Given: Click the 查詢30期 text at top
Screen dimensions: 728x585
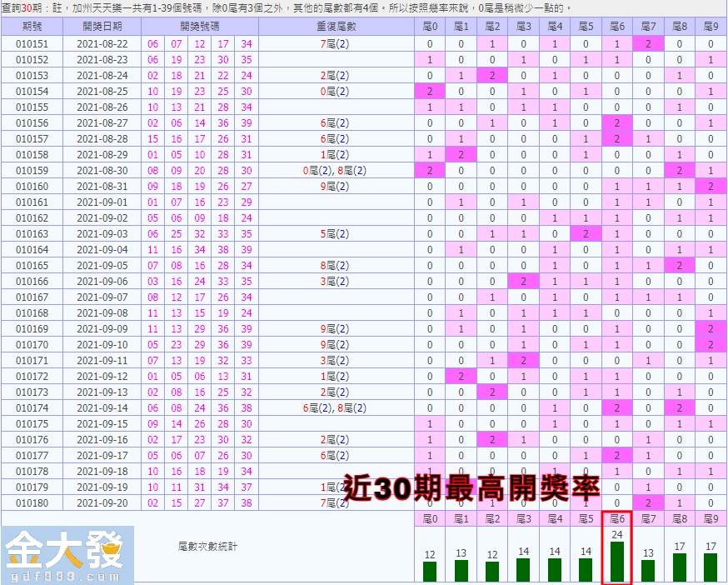Looking at the screenshot, I should point(23,7).
